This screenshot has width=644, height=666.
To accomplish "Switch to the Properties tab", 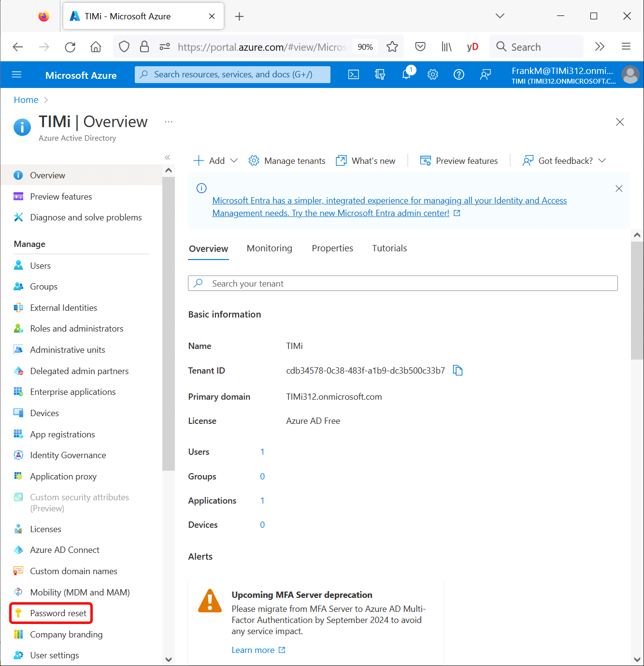I will click(332, 248).
